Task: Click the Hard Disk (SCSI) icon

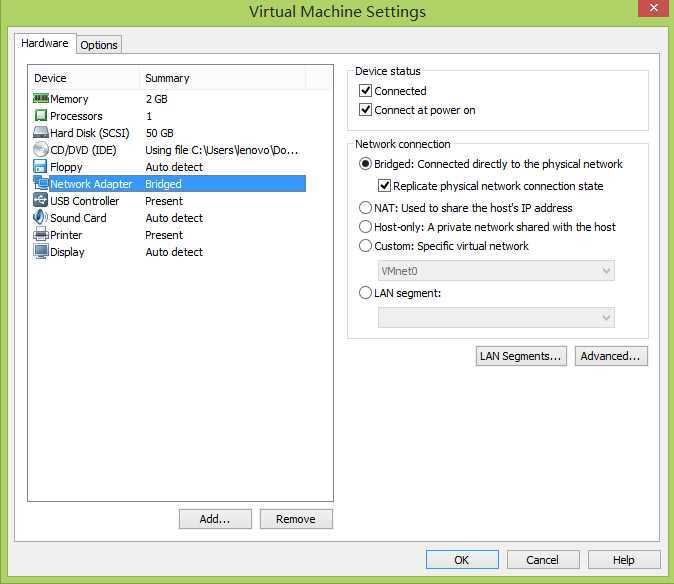Action: coord(41,132)
